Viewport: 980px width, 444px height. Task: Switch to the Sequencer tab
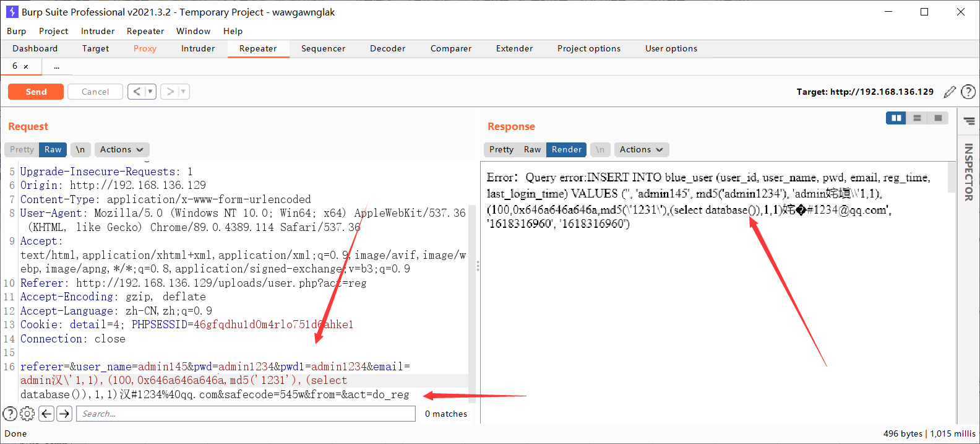click(324, 48)
